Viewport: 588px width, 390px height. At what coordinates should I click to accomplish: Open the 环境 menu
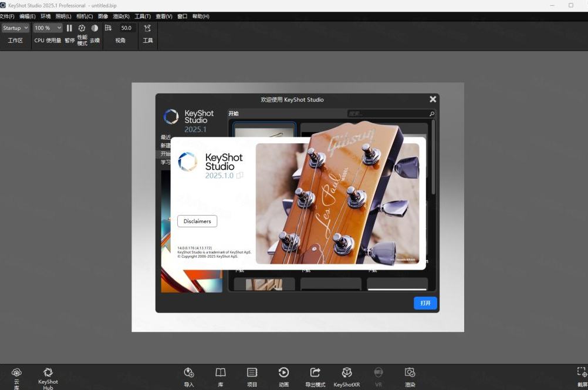[45, 16]
